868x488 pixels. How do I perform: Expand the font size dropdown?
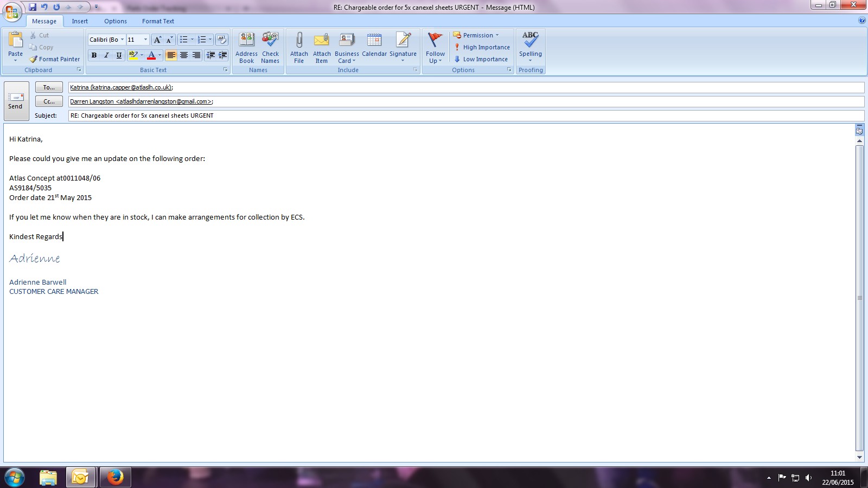(x=145, y=40)
